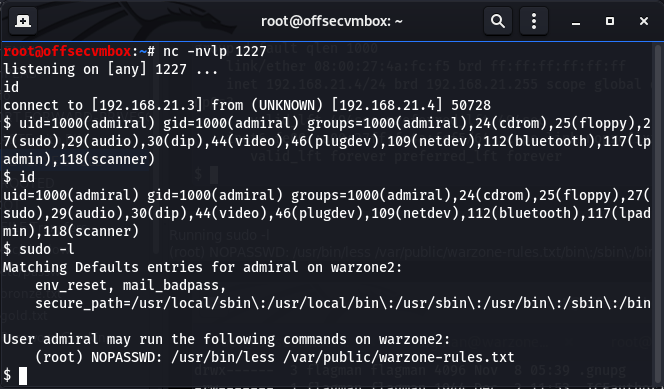Viewport: 664px width, 389px height.
Task: Click the terminal window title text
Action: (x=332, y=21)
